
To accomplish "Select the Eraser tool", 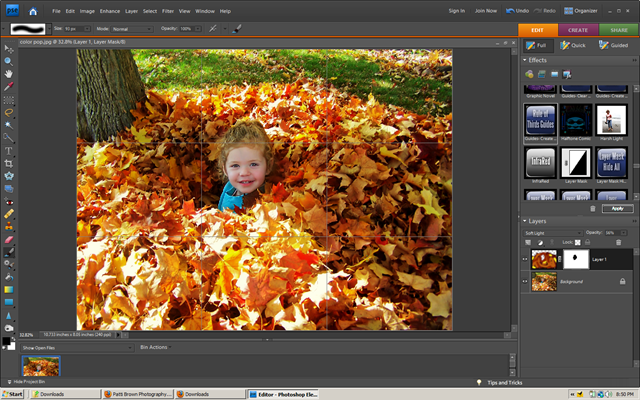I will (9, 240).
